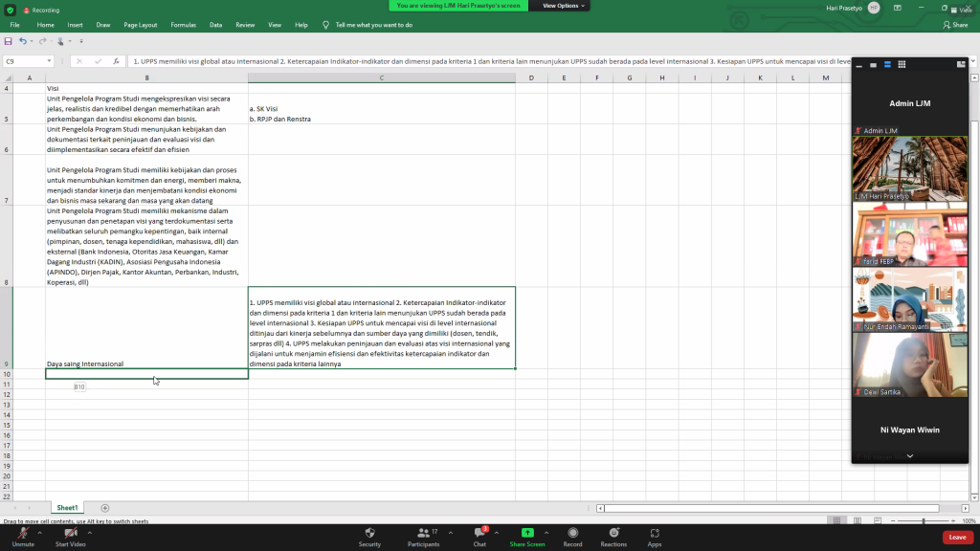Screen dimensions: 980x551
Task: Open the Chat panel with unread badge
Action: coord(479,534)
